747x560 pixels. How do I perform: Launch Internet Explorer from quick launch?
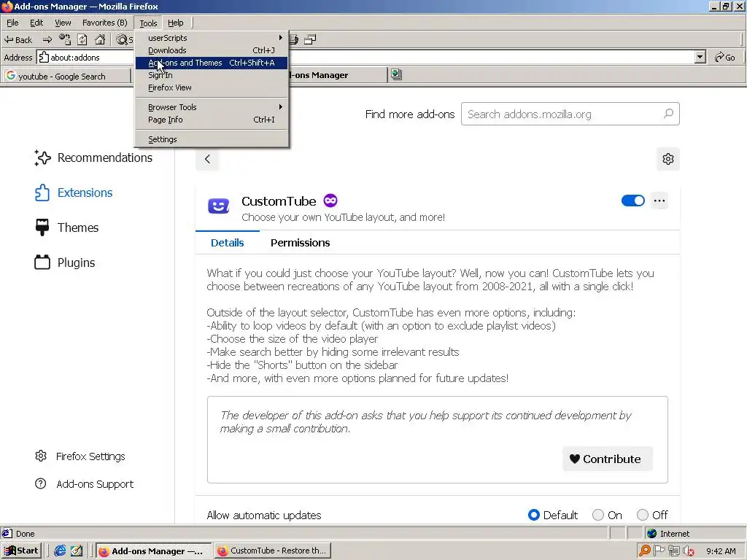(60, 551)
